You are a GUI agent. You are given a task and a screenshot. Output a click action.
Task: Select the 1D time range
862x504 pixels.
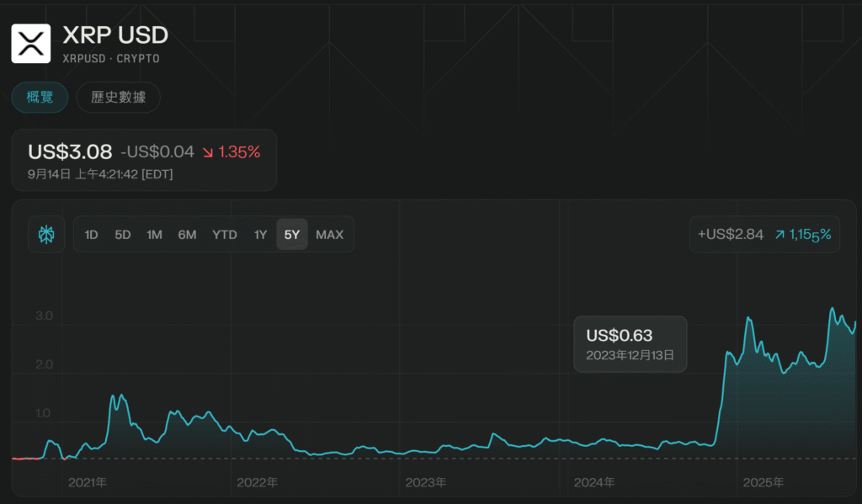coord(91,235)
